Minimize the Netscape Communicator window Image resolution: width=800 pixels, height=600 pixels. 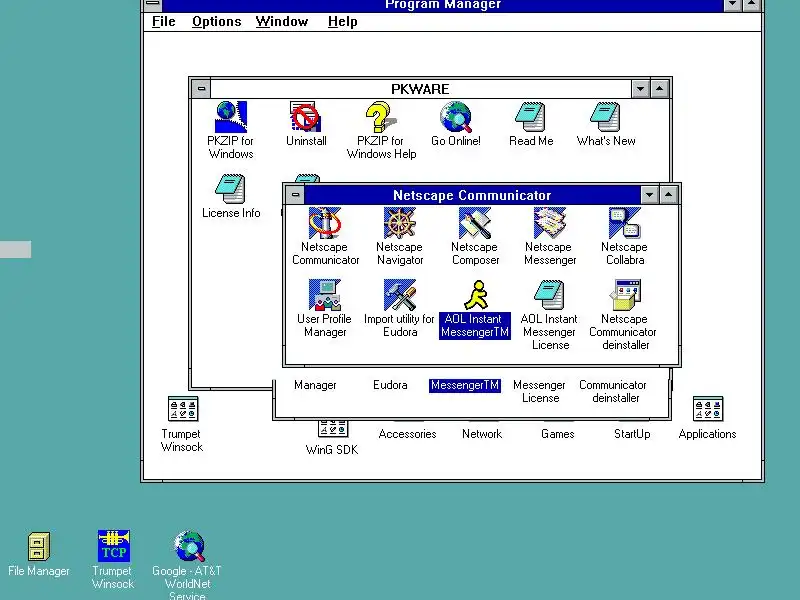click(649, 195)
